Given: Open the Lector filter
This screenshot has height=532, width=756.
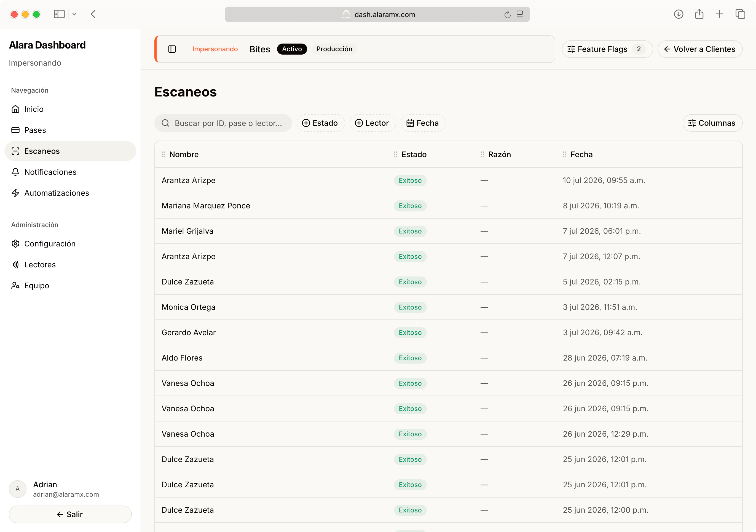Looking at the screenshot, I should click(x=372, y=123).
